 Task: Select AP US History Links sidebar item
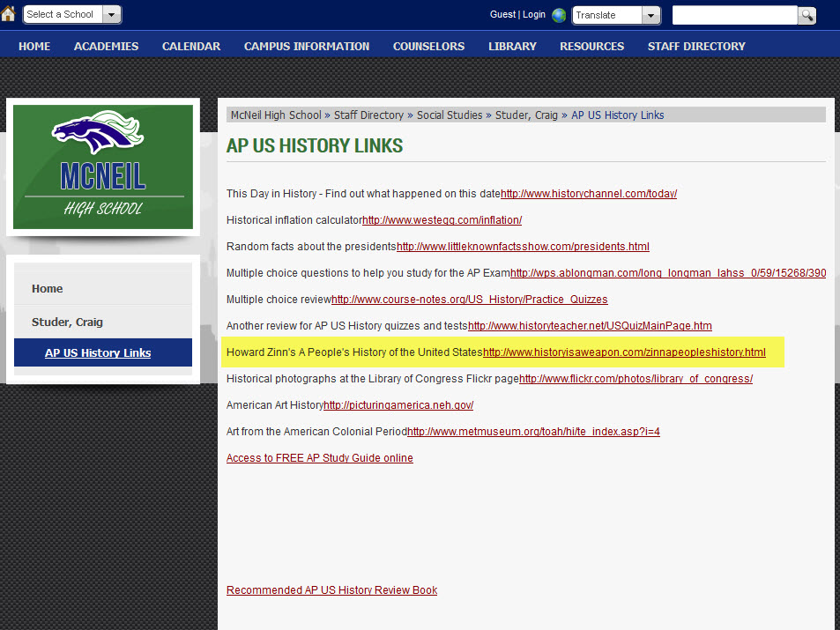tap(103, 352)
